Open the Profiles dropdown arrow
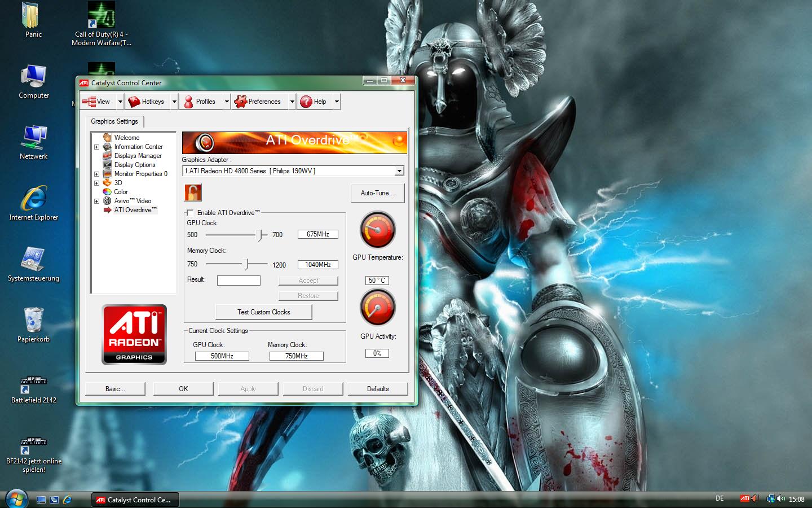The width and height of the screenshot is (812, 508). [x=227, y=102]
